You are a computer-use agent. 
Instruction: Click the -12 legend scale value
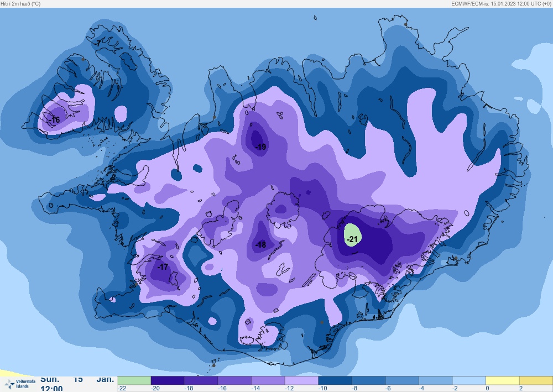pos(289,389)
